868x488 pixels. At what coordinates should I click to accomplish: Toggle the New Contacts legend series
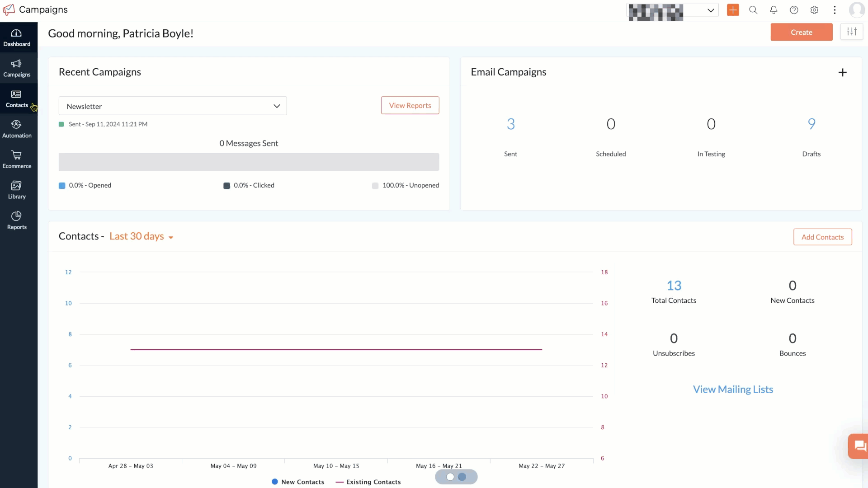[x=298, y=482]
